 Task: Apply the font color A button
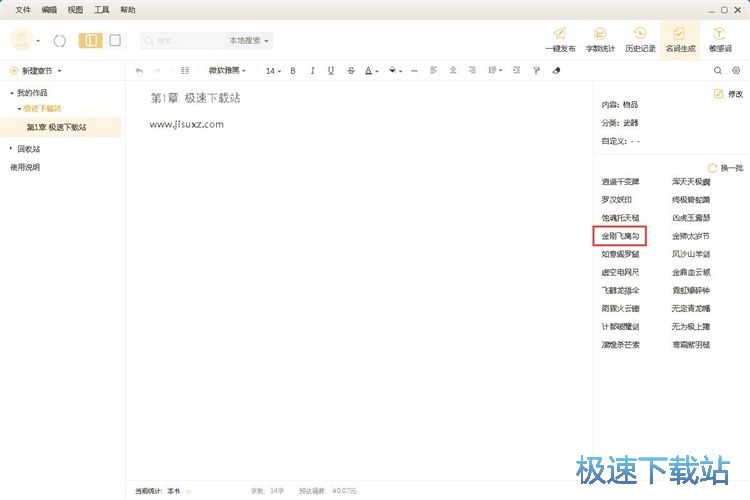[x=368, y=71]
